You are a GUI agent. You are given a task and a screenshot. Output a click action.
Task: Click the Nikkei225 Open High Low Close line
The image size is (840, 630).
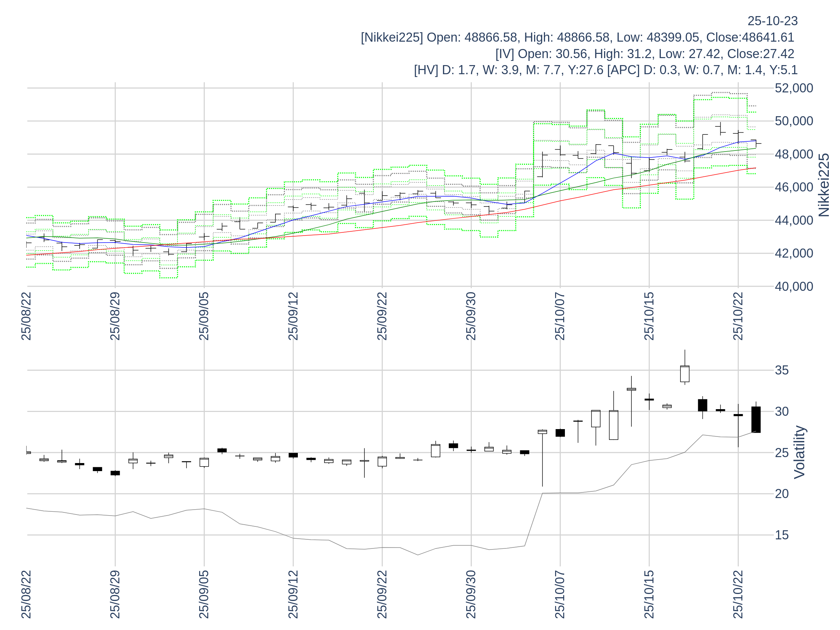coord(577,37)
